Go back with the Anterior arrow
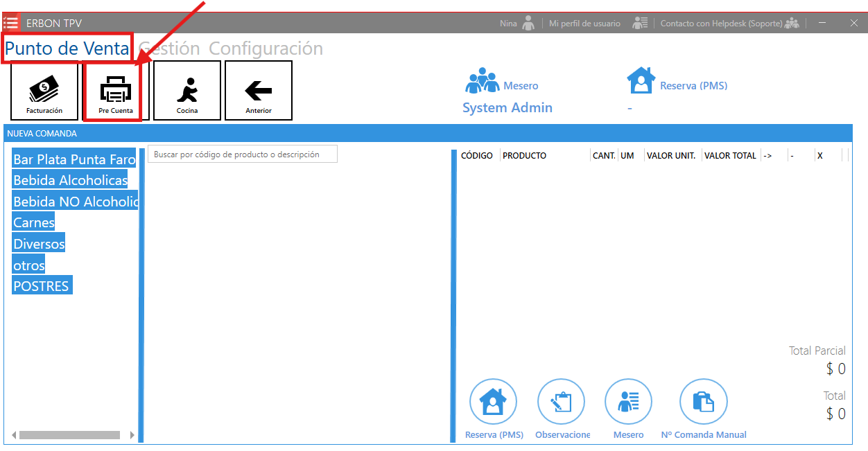The image size is (868, 451). [259, 91]
